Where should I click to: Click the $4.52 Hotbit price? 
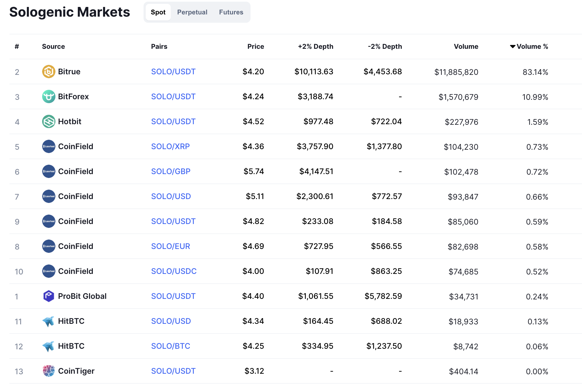(253, 121)
